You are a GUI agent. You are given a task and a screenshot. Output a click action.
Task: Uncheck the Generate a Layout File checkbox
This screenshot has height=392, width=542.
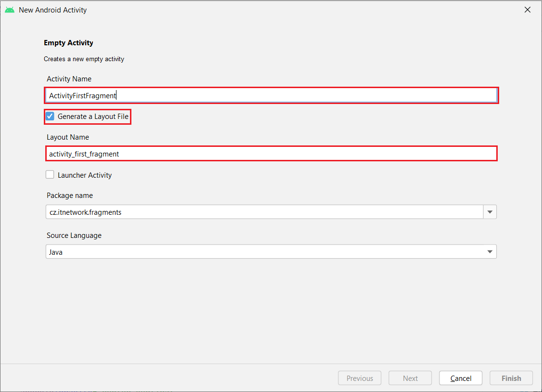[50, 117]
